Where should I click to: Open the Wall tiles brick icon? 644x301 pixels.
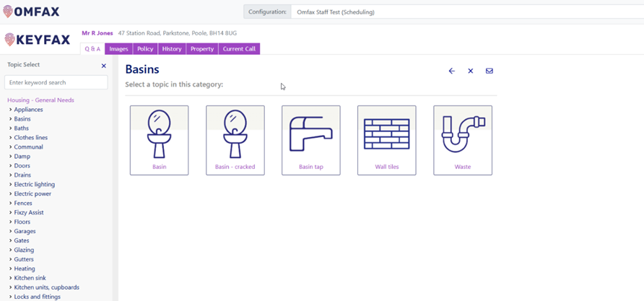386,134
